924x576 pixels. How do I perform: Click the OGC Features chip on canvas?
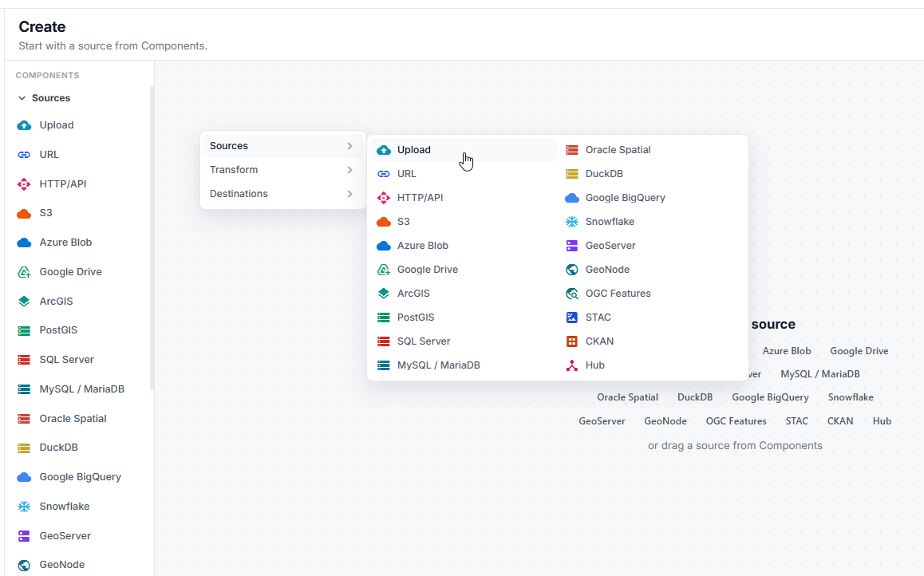[736, 421]
